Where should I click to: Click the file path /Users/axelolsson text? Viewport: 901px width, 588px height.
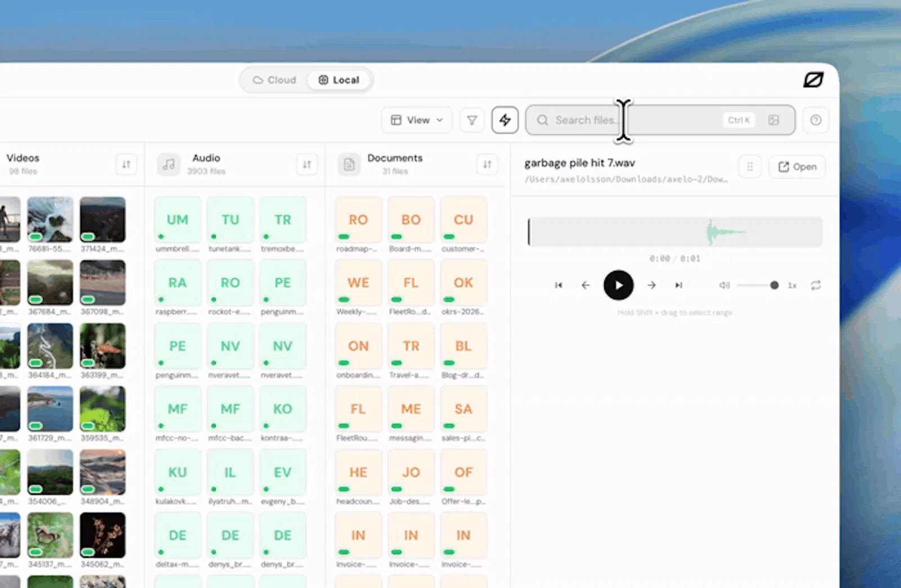point(626,179)
